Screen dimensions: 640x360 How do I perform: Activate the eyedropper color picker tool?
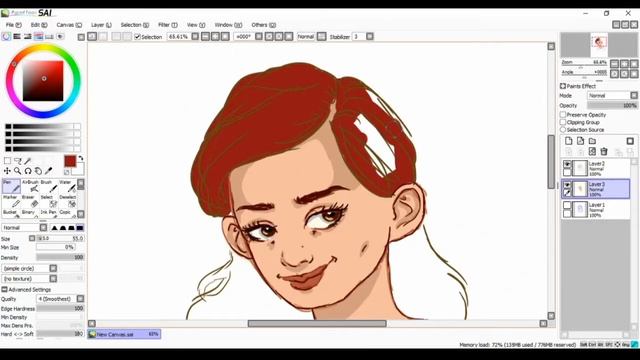[x=48, y=171]
